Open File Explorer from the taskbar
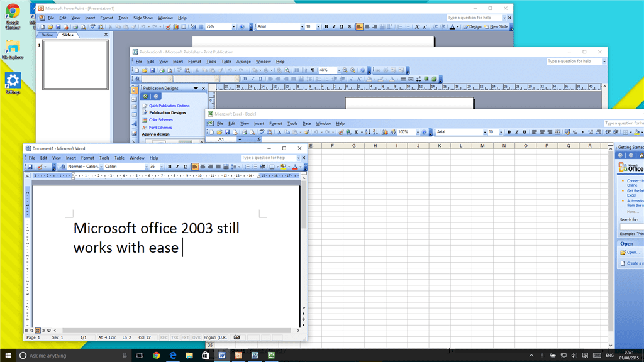644x362 pixels. 189,356
